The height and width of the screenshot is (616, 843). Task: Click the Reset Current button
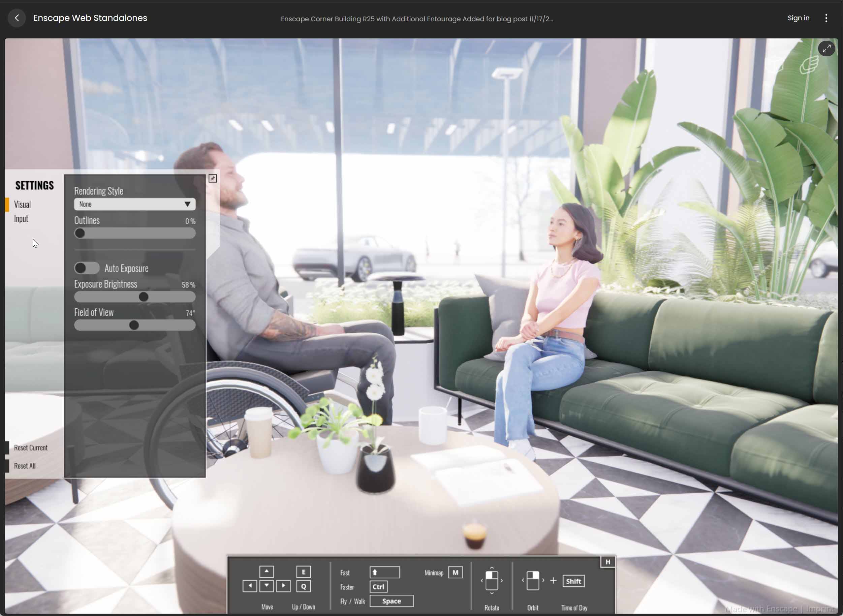(31, 447)
